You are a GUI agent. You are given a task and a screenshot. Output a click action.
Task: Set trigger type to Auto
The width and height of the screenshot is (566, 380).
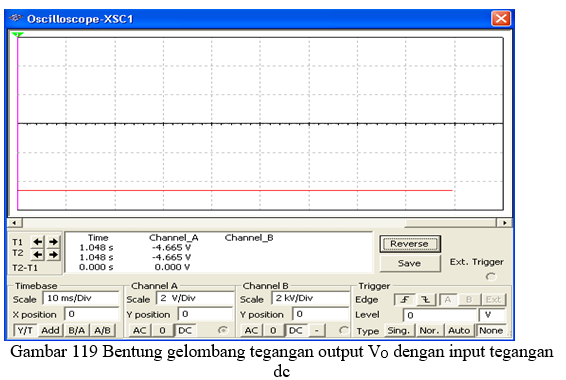459,331
